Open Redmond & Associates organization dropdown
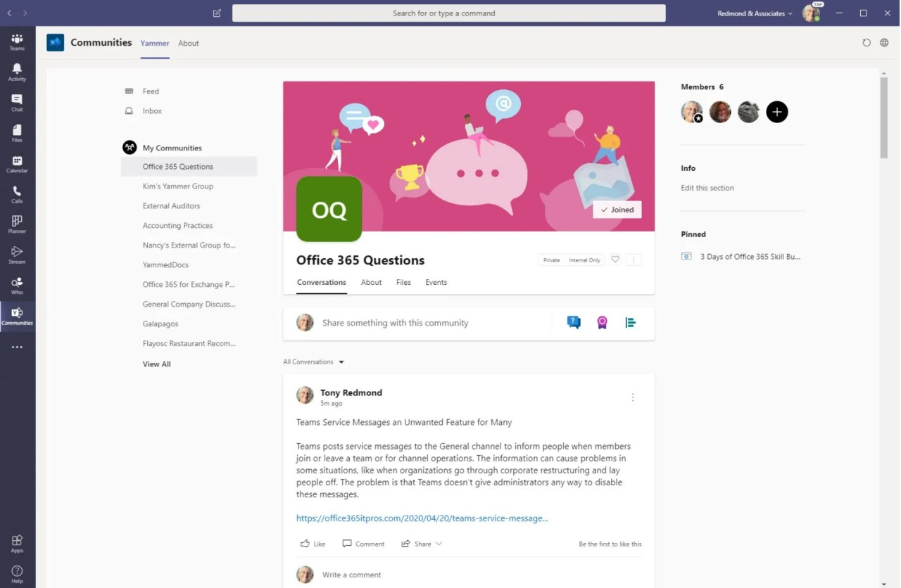 tap(755, 13)
